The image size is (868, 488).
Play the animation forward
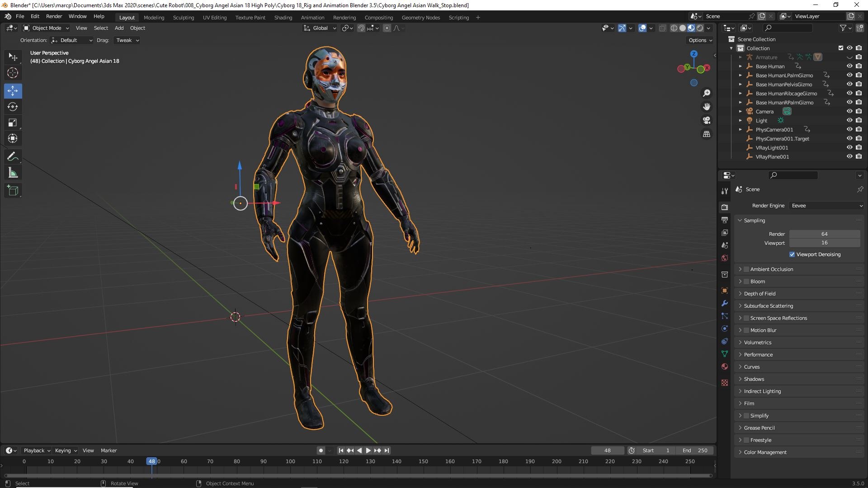click(x=368, y=450)
